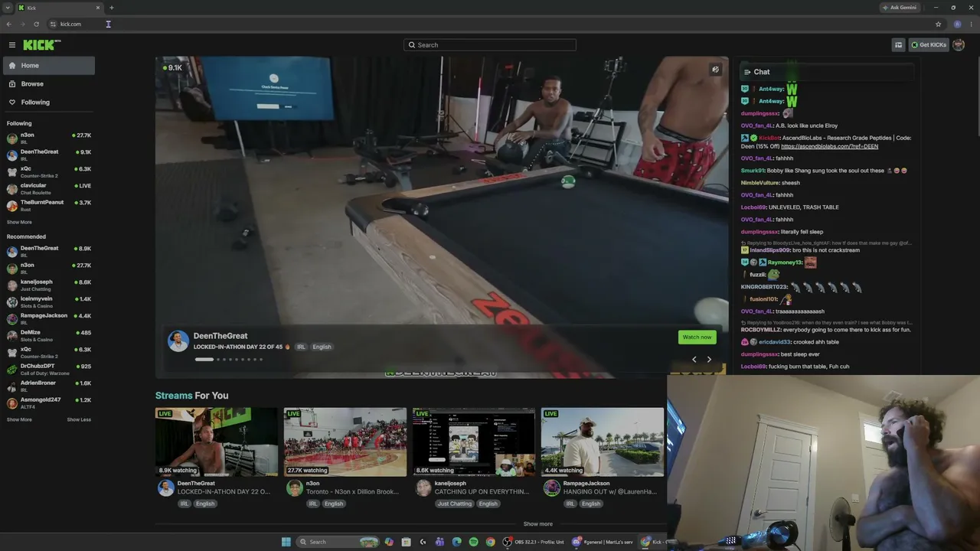The image size is (980, 551).
Task: Click the Watch now button
Action: tap(697, 337)
